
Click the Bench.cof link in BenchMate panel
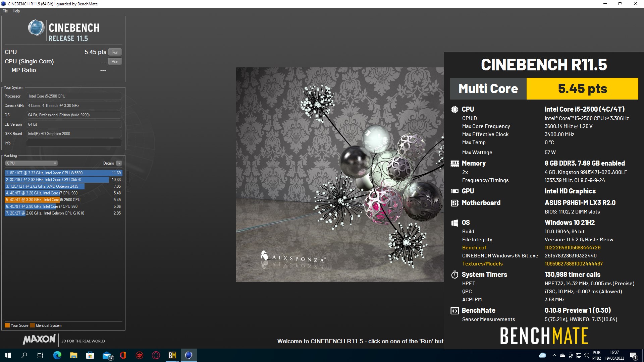pos(474,248)
